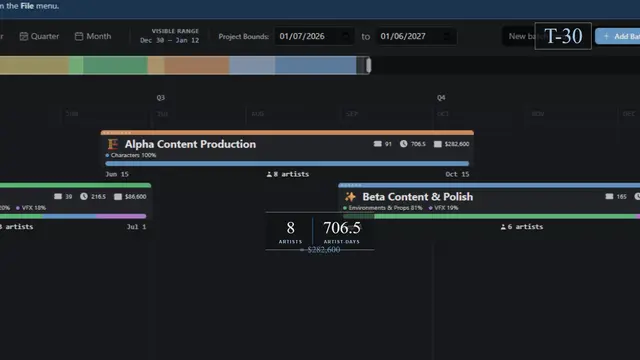Click the task count icon next to 91
Image resolution: width=640 pixels, height=360 pixels.
[x=378, y=144]
